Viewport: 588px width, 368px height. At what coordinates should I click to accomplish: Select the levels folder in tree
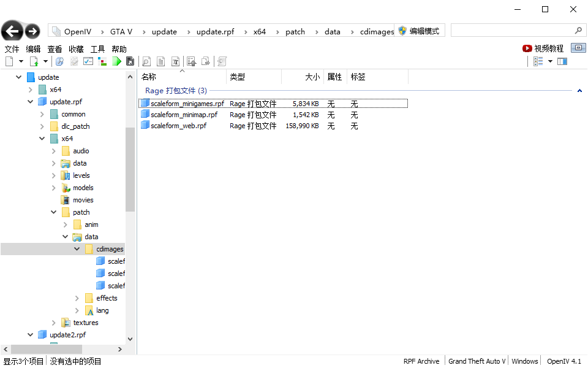pos(81,175)
